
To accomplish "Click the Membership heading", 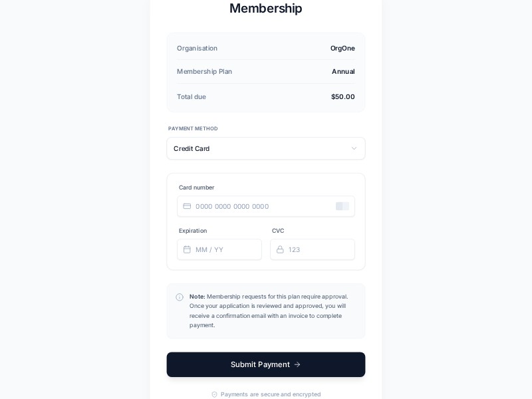I will point(266,9).
